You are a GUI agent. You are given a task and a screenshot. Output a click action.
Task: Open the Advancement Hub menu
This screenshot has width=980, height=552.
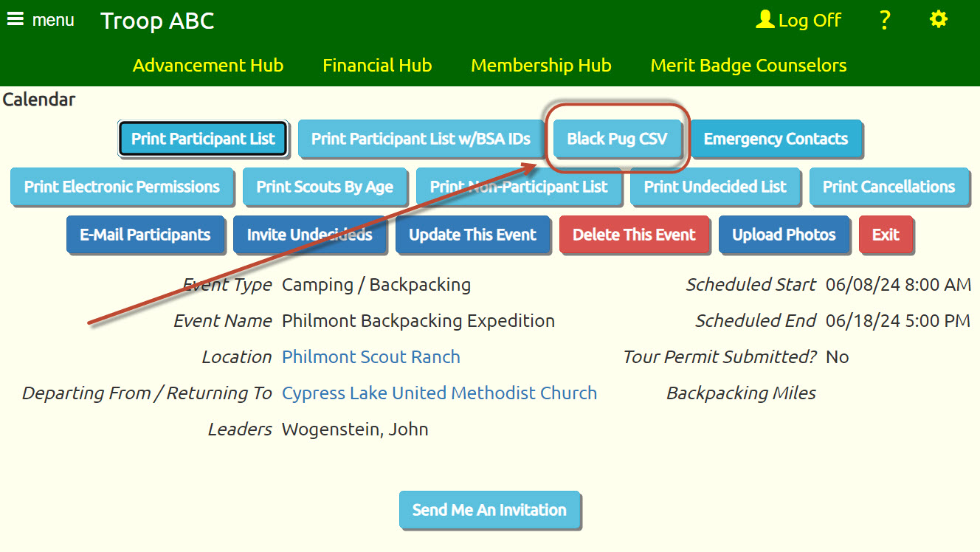pyautogui.click(x=208, y=66)
